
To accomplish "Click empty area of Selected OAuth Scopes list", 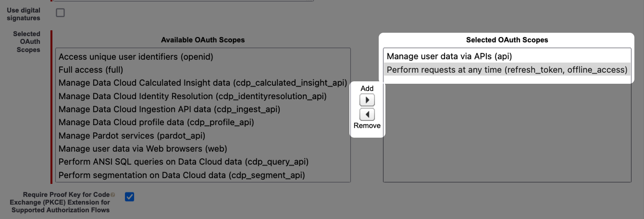I will (507, 135).
